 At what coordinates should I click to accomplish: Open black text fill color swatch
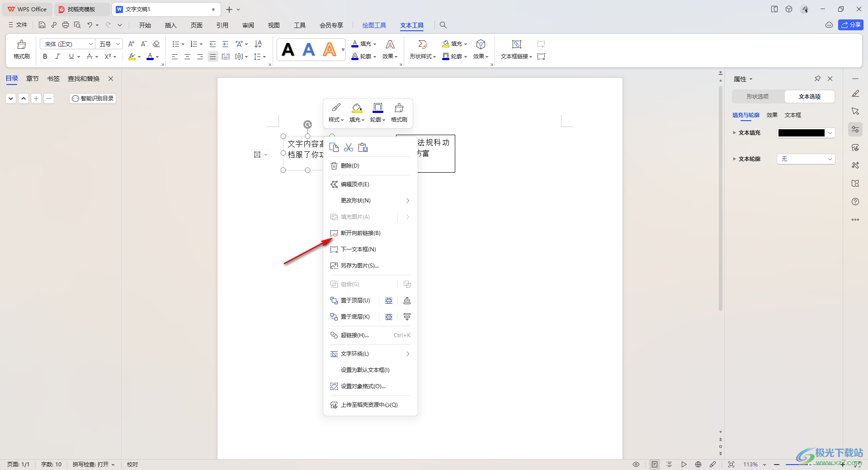click(x=806, y=133)
